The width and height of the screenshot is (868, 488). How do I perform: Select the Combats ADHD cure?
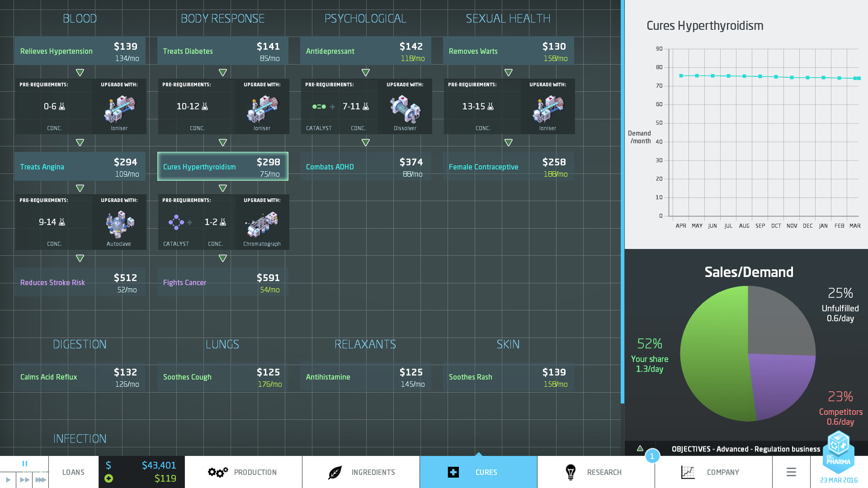click(x=365, y=166)
